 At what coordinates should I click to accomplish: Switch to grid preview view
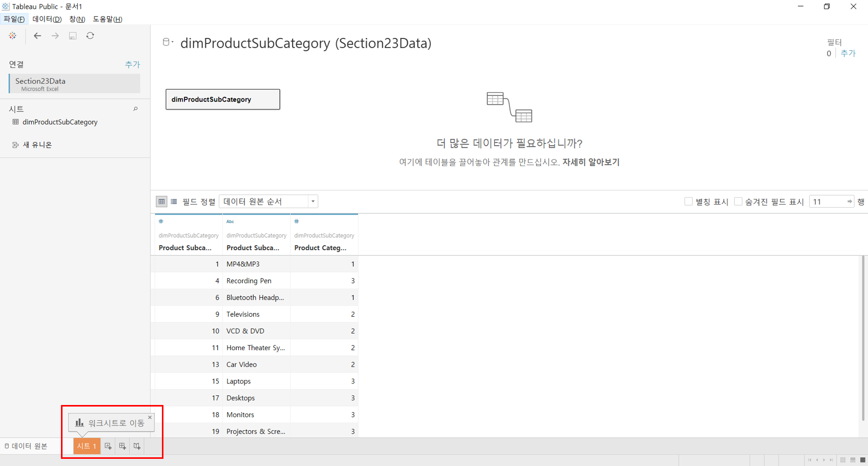pos(161,201)
